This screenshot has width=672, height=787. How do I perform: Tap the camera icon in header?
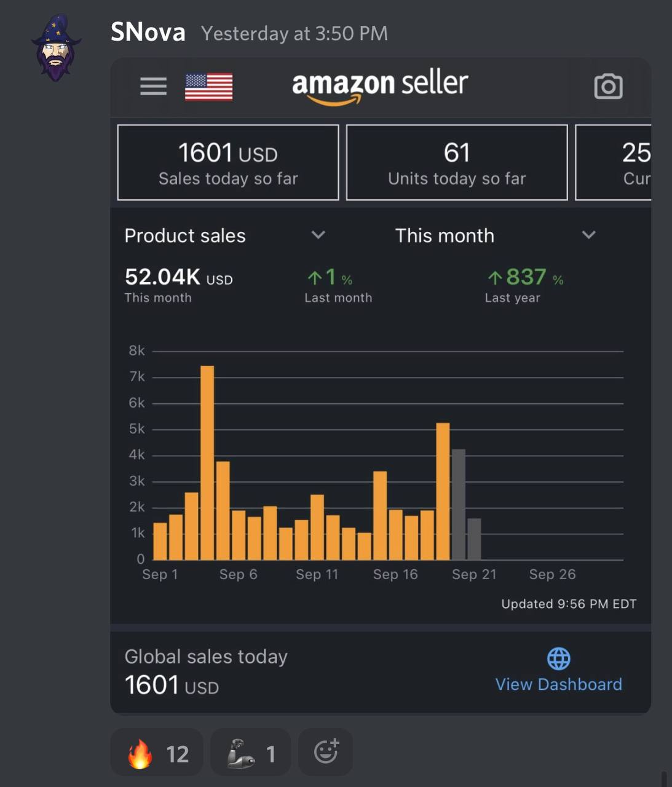pos(608,86)
